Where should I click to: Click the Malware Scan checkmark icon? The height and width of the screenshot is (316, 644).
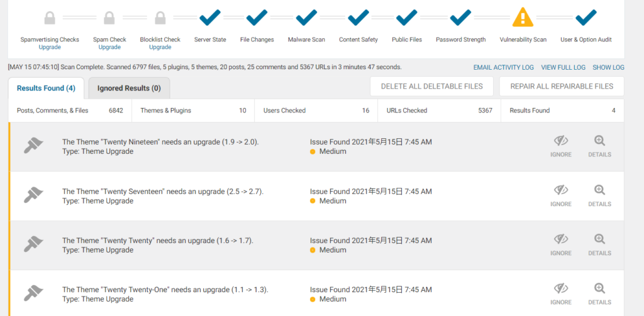(306, 17)
